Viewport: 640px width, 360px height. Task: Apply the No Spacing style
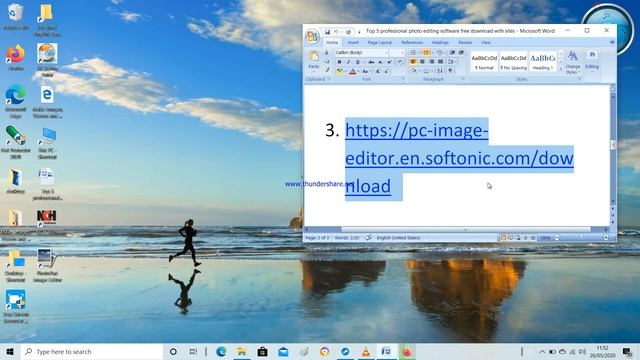click(513, 62)
